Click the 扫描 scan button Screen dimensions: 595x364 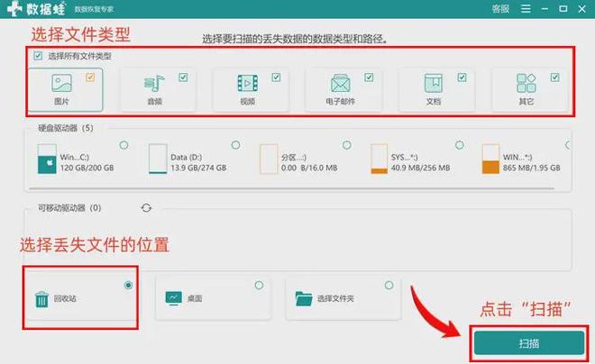pyautogui.click(x=527, y=344)
